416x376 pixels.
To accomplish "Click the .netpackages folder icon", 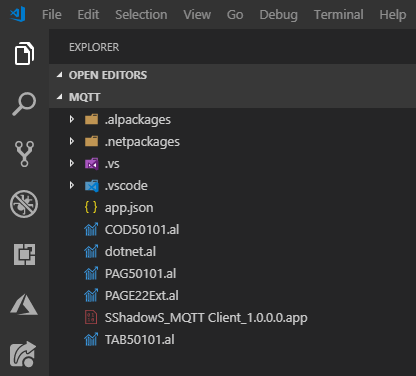I will [x=91, y=141].
